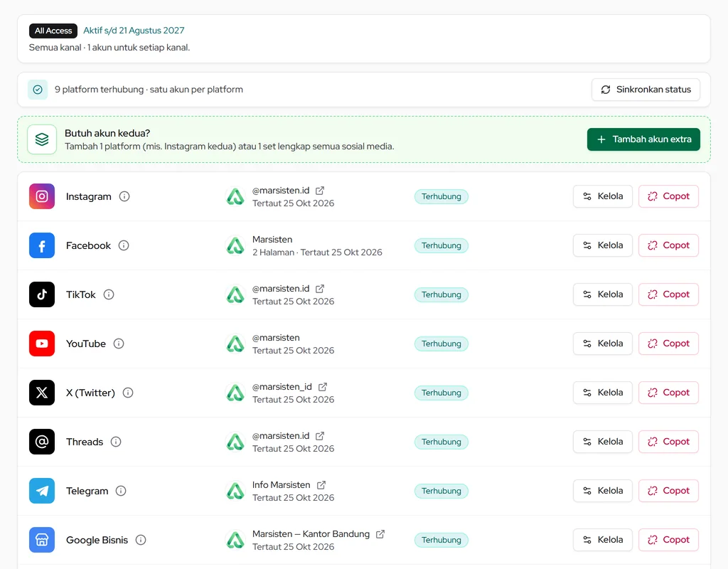This screenshot has width=728, height=569.
Task: Click the Instagram platform icon
Action: (42, 196)
